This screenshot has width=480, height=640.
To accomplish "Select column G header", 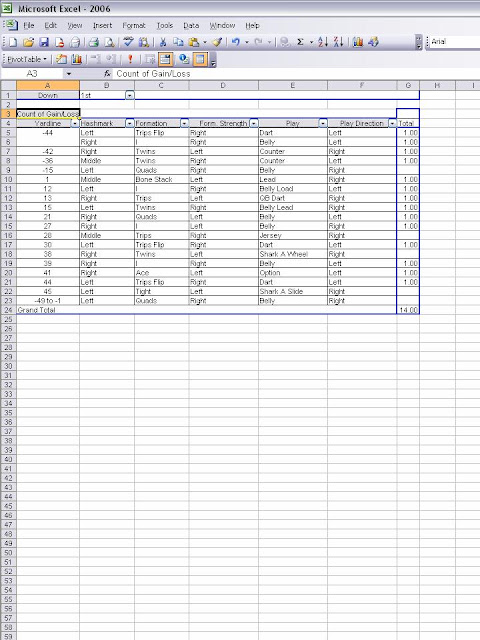I will point(408,85).
